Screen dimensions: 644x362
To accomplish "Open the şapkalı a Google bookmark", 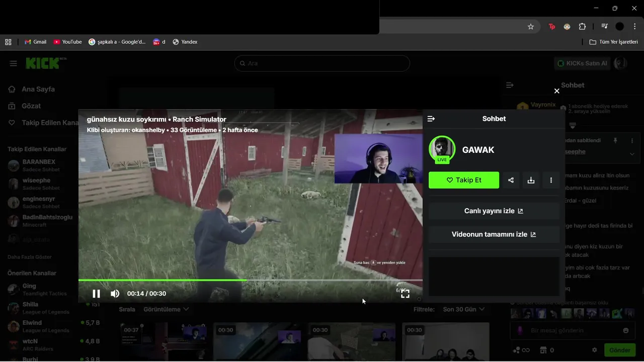I will tap(117, 42).
